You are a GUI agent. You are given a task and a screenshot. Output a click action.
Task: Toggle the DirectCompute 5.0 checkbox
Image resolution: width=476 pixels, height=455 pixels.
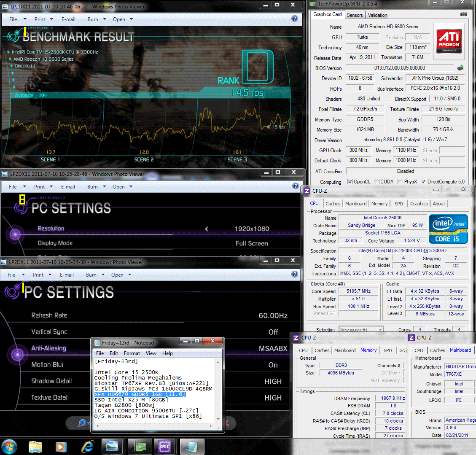[x=423, y=181]
